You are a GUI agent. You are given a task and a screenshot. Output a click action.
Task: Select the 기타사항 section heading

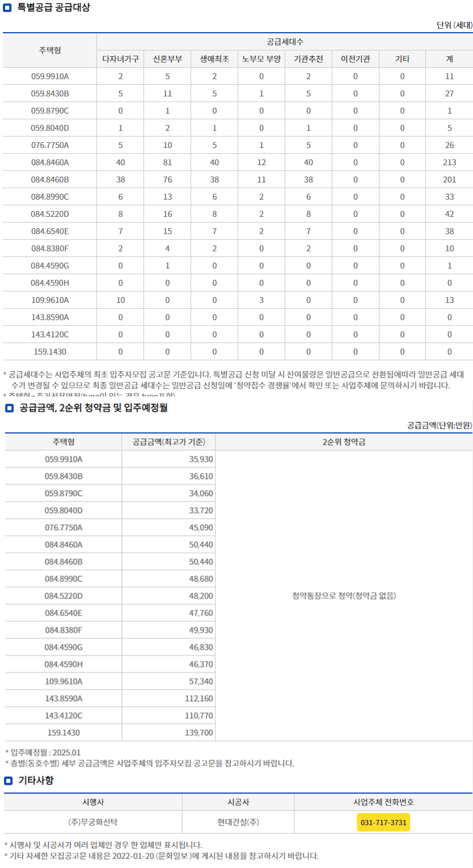(36, 780)
